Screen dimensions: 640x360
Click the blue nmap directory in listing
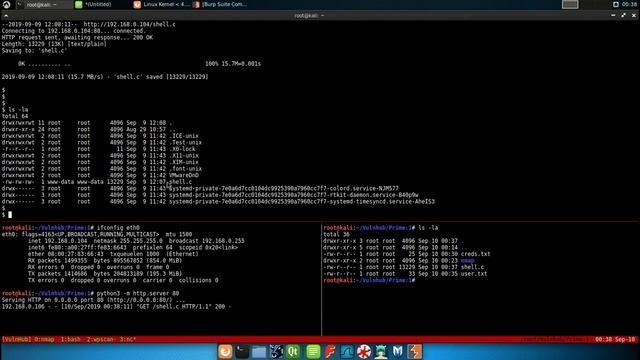coord(467,260)
